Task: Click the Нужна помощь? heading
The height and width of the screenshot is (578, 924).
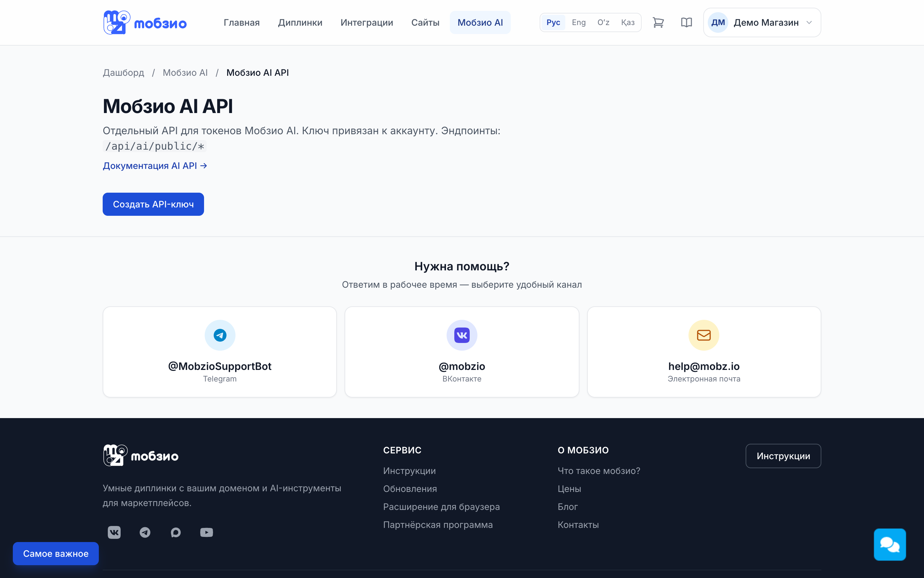Action: (x=462, y=266)
